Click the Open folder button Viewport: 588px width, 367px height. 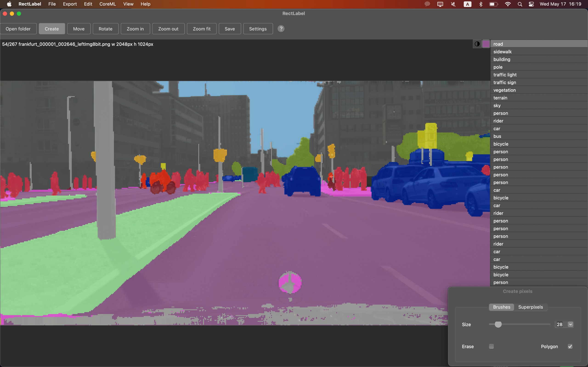[18, 29]
